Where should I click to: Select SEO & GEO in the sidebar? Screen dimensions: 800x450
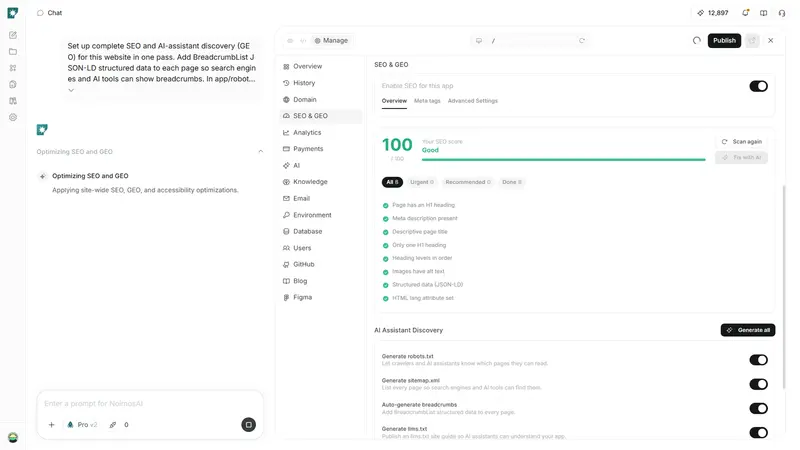pyautogui.click(x=320, y=116)
